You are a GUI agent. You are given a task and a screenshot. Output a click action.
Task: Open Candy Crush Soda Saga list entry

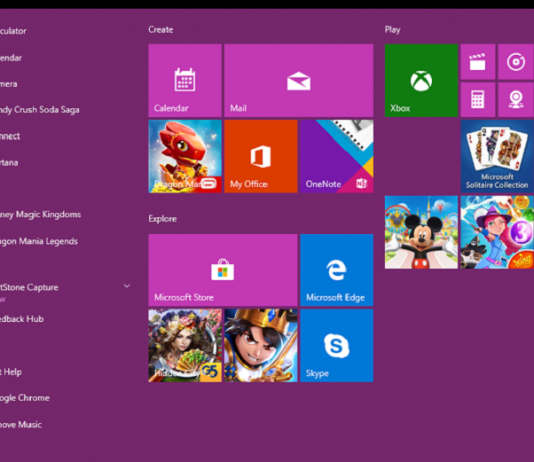click(x=40, y=110)
